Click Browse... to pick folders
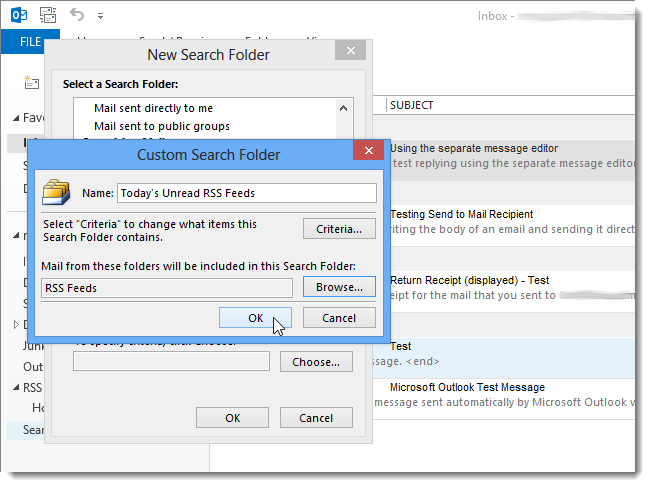This screenshot has width=650, height=487. click(x=339, y=287)
